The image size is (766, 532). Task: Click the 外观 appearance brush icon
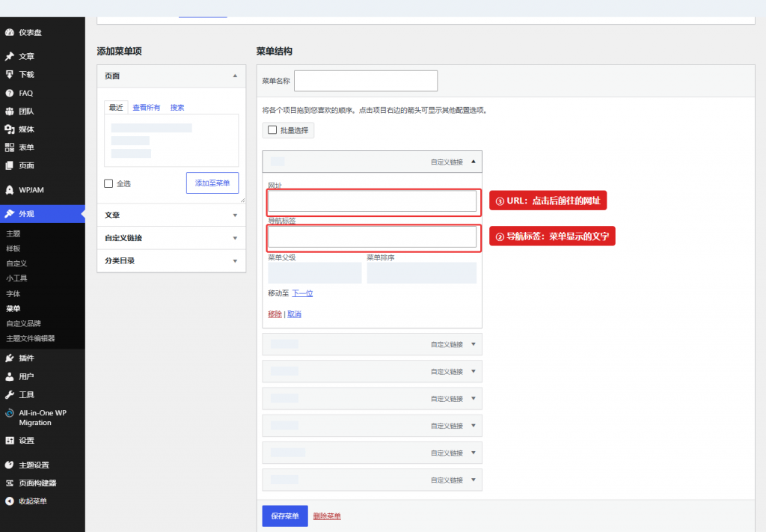click(x=9, y=213)
